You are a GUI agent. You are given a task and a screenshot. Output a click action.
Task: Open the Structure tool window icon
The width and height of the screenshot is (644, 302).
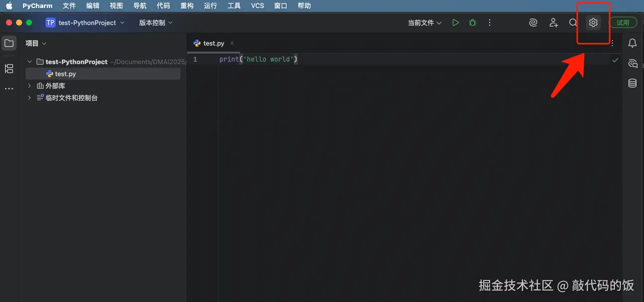9,69
